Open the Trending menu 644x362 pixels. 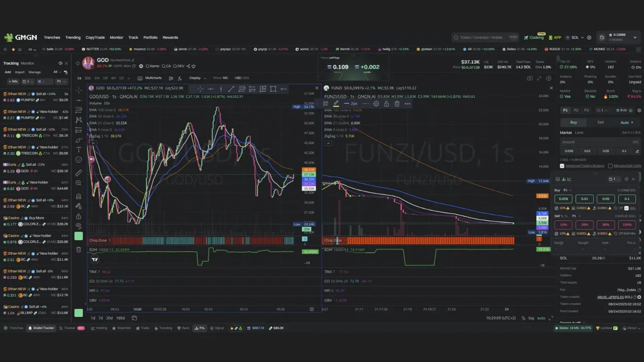(x=72, y=37)
